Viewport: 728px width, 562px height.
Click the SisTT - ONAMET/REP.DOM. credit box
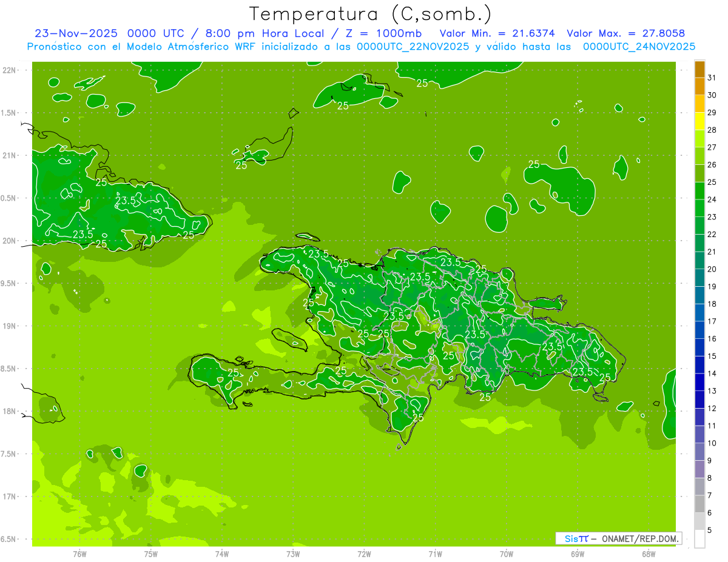(619, 538)
